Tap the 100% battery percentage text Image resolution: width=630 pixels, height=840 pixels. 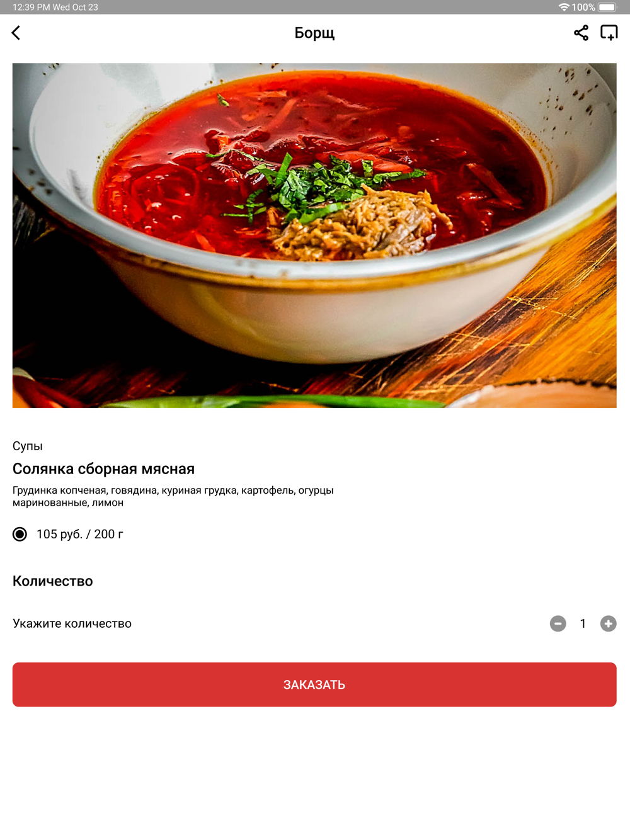point(583,7)
